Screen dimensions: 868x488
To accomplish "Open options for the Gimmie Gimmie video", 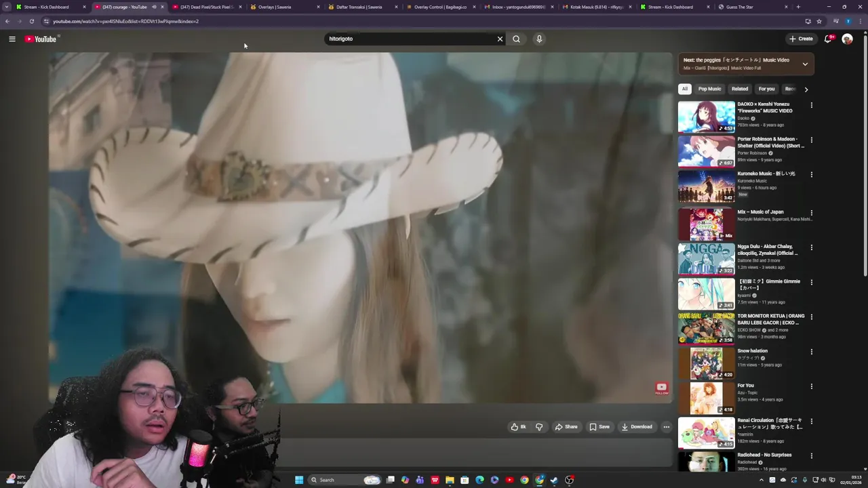I will pyautogui.click(x=811, y=282).
